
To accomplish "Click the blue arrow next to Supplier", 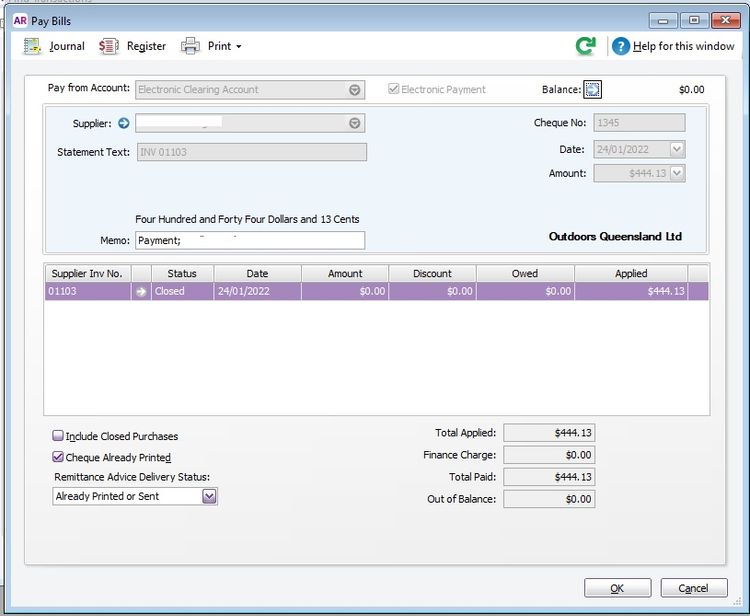I will point(124,124).
